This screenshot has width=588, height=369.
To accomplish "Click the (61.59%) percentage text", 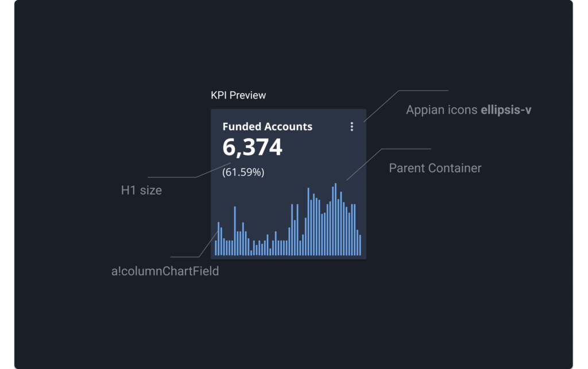I will [243, 172].
